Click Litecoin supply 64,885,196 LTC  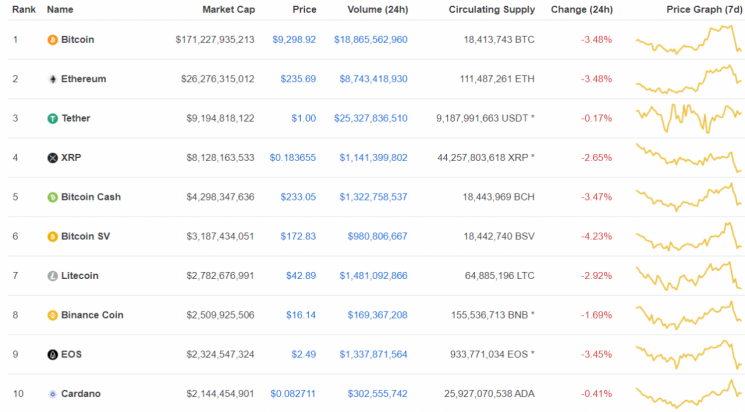[500, 276]
